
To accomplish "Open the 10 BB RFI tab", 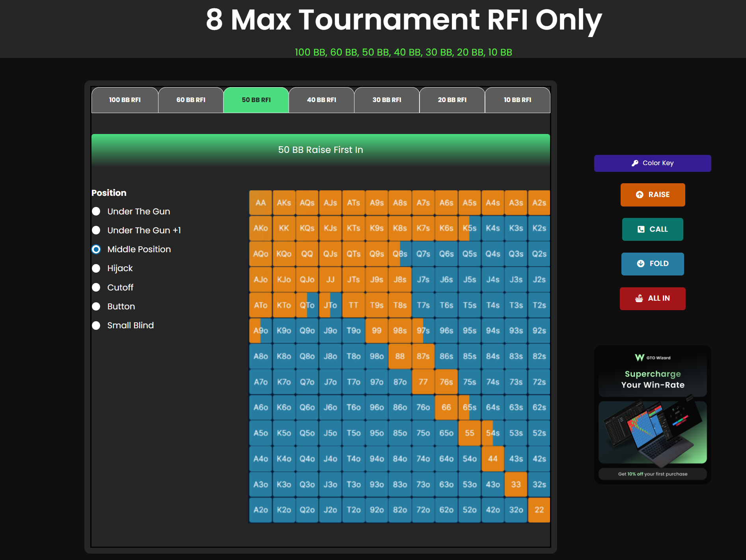I will [518, 100].
